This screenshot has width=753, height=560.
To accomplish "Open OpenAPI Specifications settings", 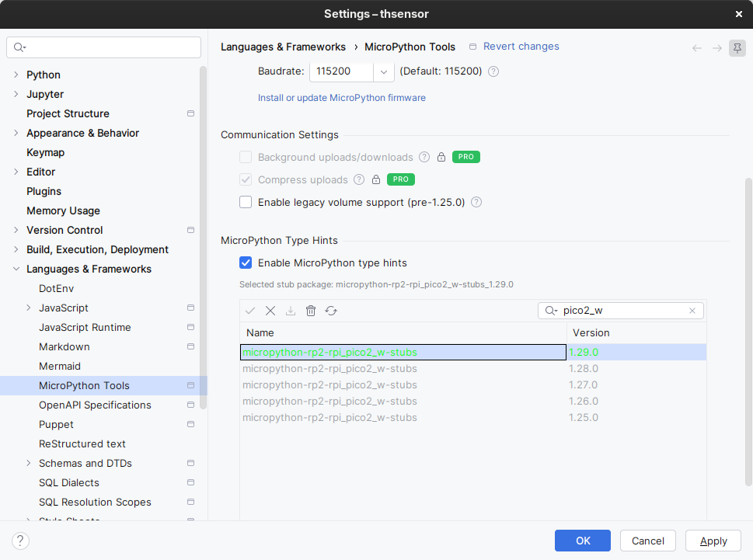I will tap(95, 405).
